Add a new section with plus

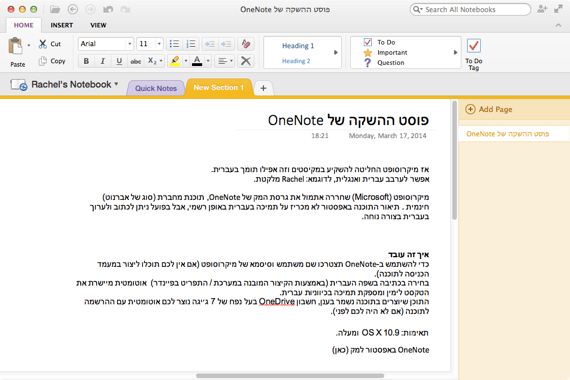coord(263,88)
